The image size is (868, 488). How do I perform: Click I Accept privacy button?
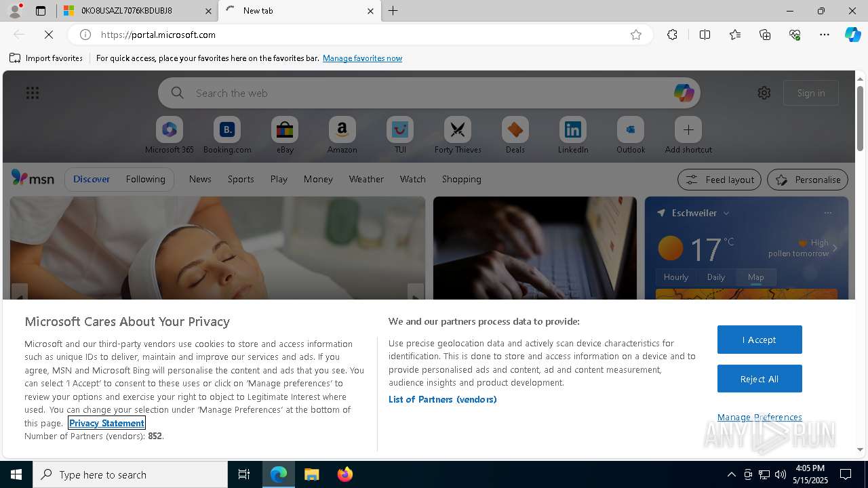[759, 340]
